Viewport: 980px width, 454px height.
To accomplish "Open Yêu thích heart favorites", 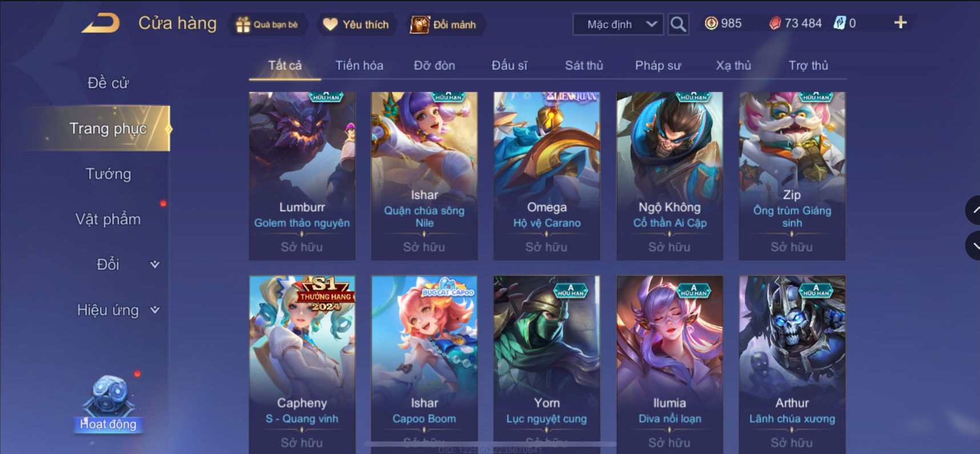I will (356, 25).
